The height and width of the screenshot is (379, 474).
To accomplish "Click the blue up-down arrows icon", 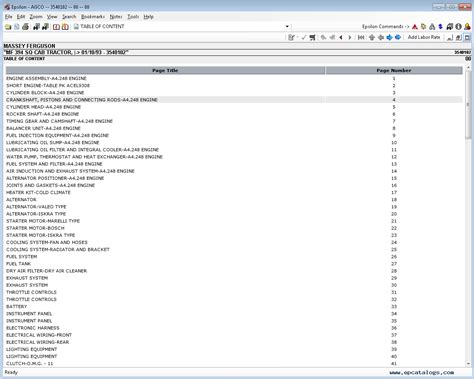I will point(441,27).
